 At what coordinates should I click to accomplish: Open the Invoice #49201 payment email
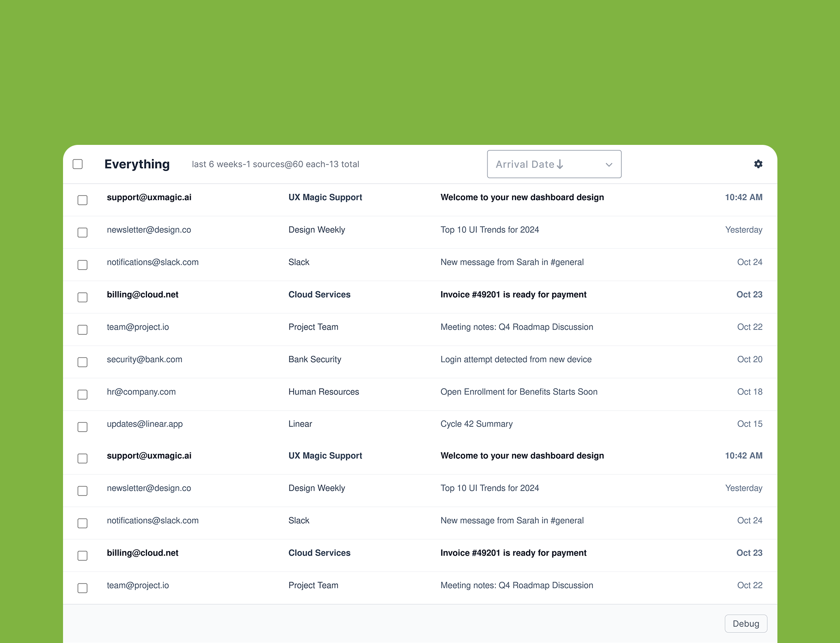(513, 294)
